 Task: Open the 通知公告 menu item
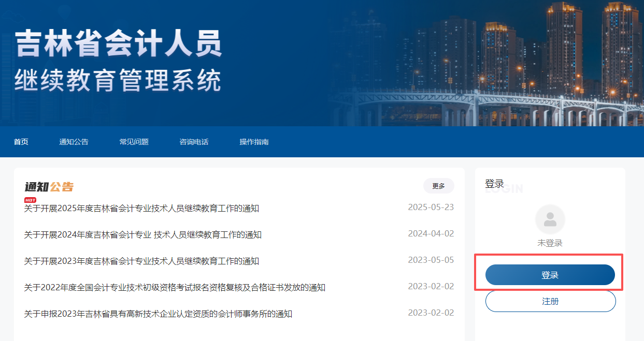pos(74,141)
